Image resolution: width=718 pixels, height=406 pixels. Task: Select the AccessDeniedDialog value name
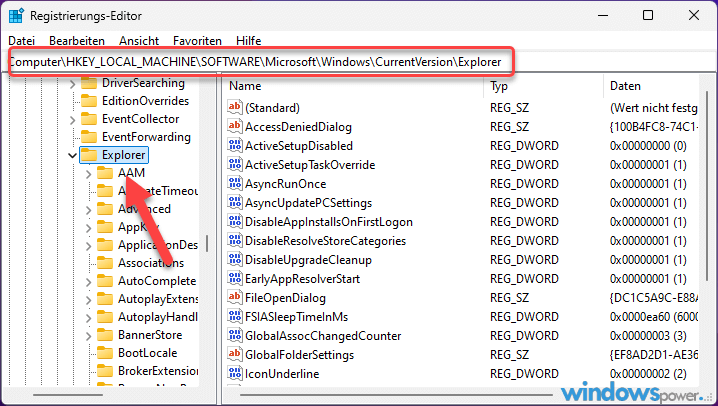298,127
